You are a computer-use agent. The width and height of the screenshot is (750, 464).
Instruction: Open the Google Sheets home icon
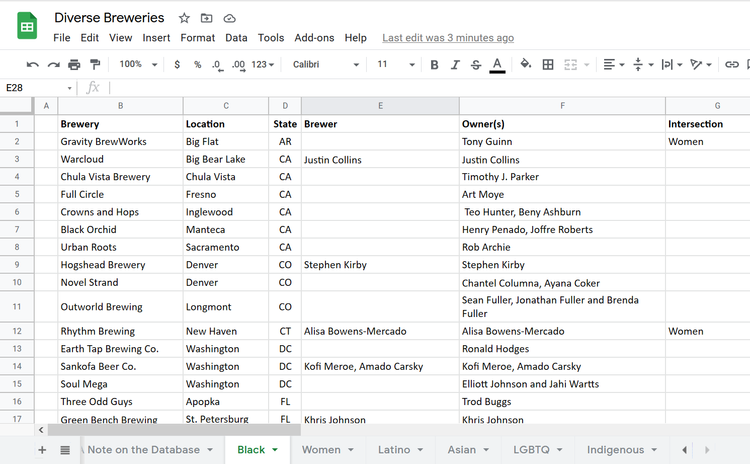pos(27,26)
